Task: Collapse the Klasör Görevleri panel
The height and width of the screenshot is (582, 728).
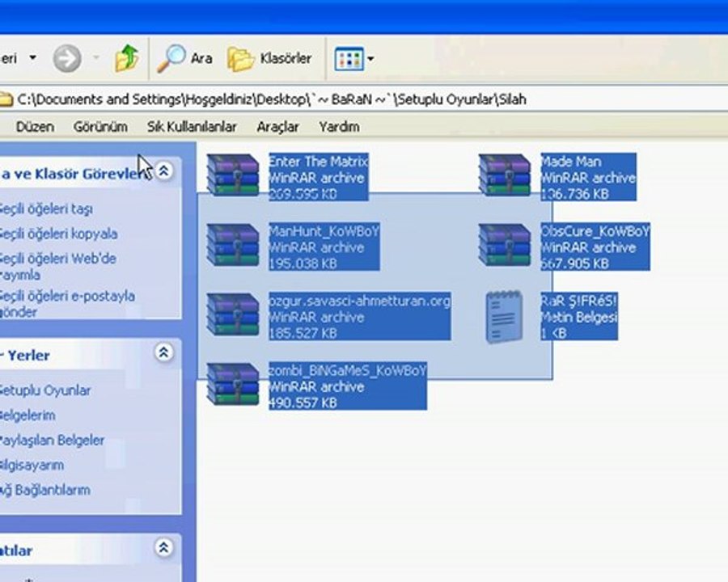Action: tap(163, 171)
